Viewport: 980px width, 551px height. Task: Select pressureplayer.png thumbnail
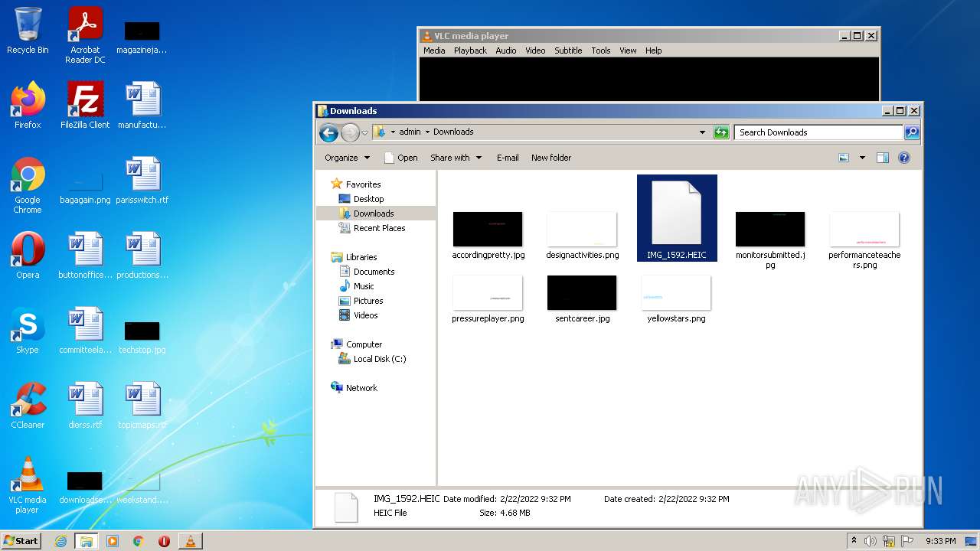[x=488, y=300]
